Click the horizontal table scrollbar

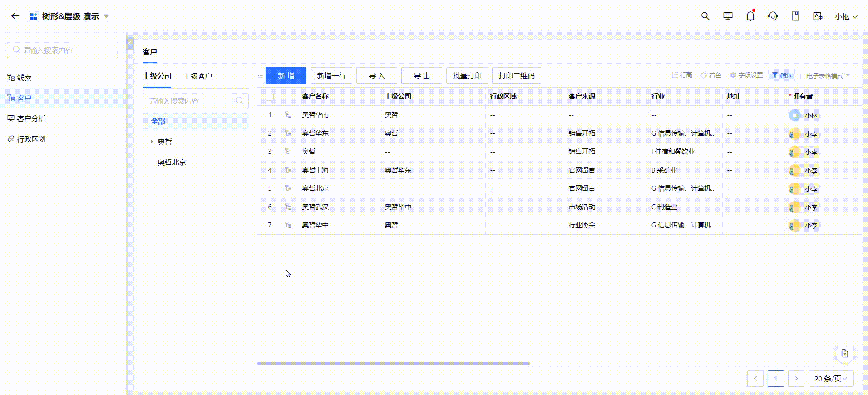[x=394, y=363]
